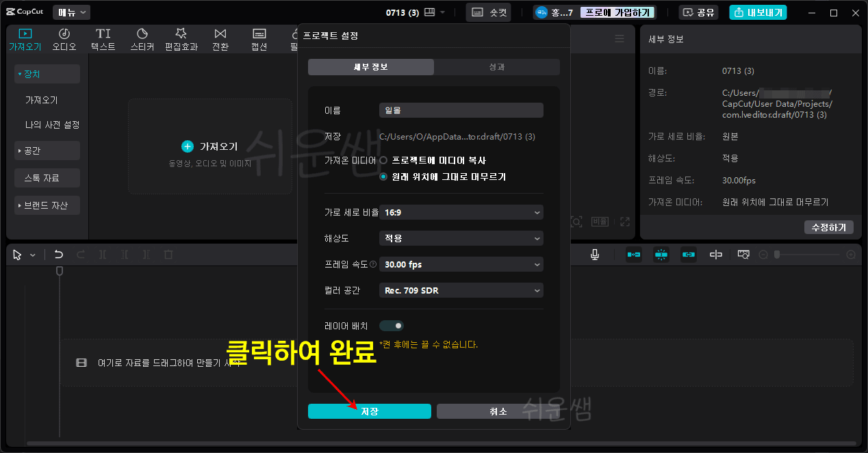Image resolution: width=868 pixels, height=453 pixels.
Task: Open the 전환 transitions panel
Action: [x=220, y=40]
